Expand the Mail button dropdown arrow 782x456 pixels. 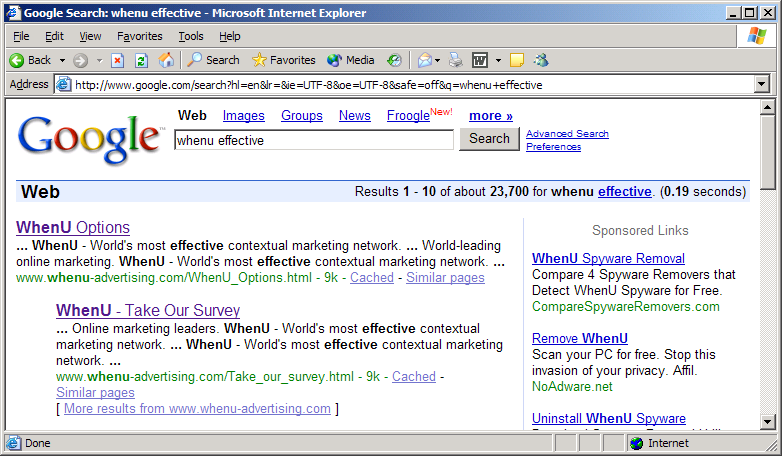click(x=437, y=61)
